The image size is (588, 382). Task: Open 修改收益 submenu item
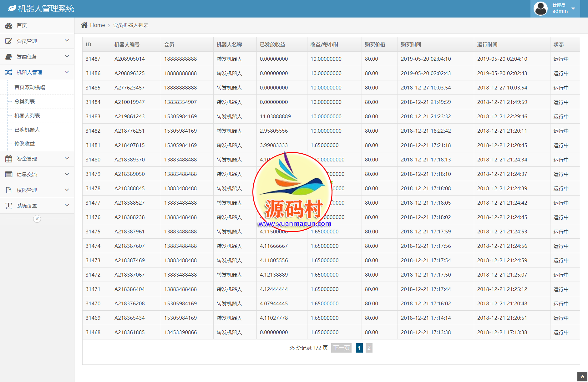(x=25, y=144)
